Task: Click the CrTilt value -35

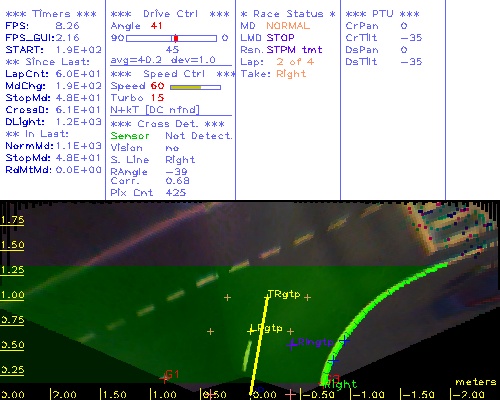Action: (411, 38)
